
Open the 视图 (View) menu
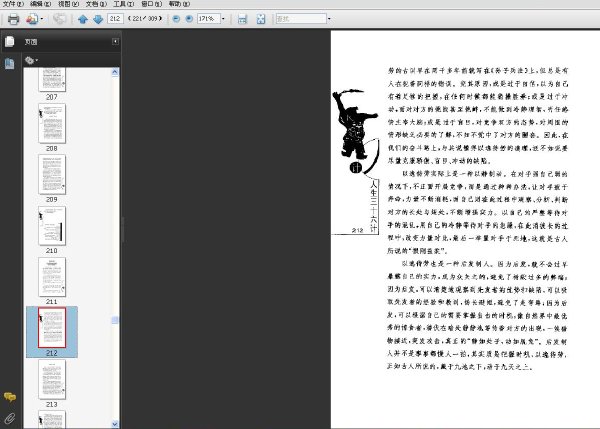(x=68, y=4)
